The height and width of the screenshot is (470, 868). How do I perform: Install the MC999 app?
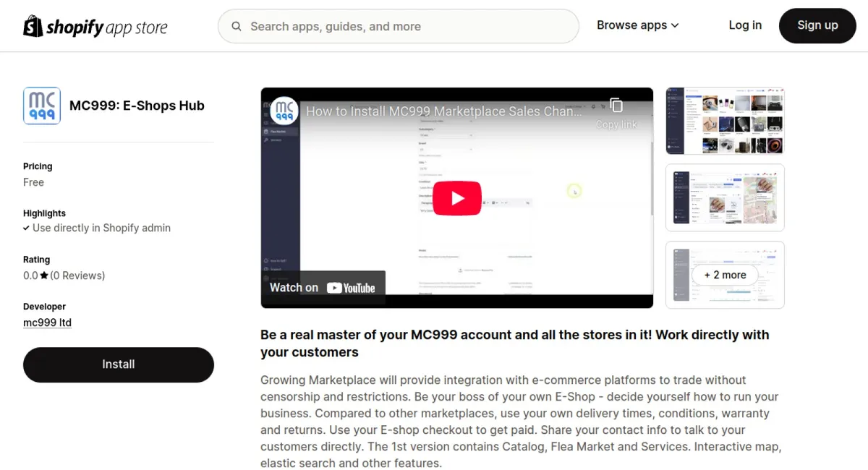pyautogui.click(x=118, y=364)
